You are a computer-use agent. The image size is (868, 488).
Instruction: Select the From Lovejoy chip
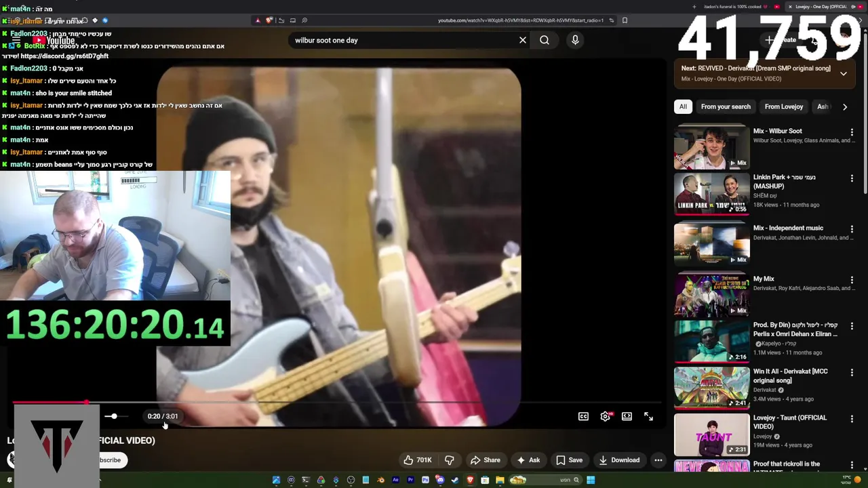click(x=783, y=106)
